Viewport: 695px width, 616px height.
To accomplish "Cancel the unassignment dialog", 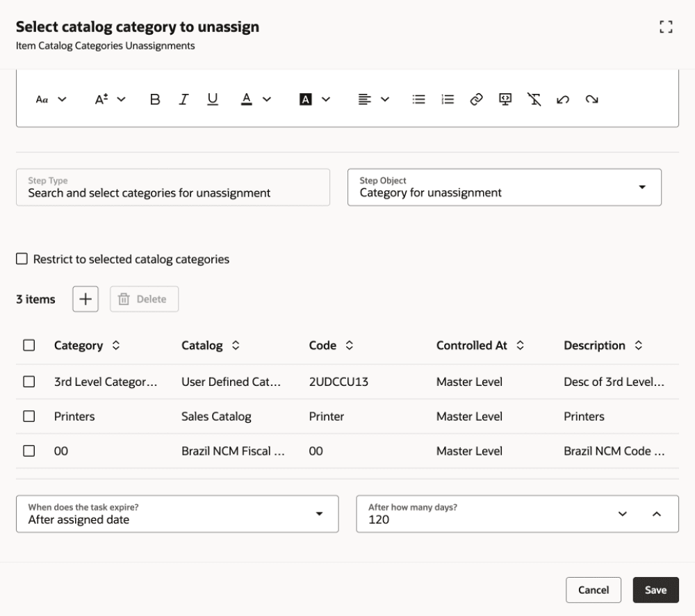I will [594, 590].
